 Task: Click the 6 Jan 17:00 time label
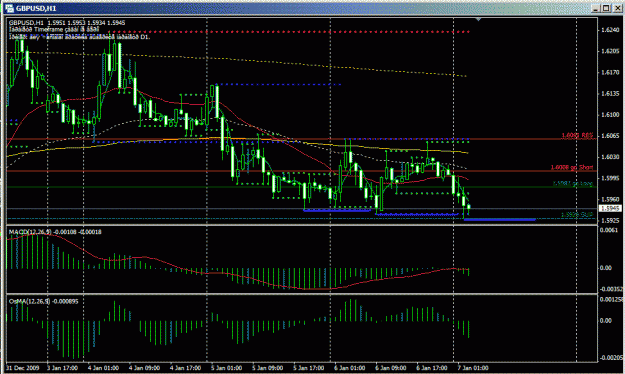(432, 368)
